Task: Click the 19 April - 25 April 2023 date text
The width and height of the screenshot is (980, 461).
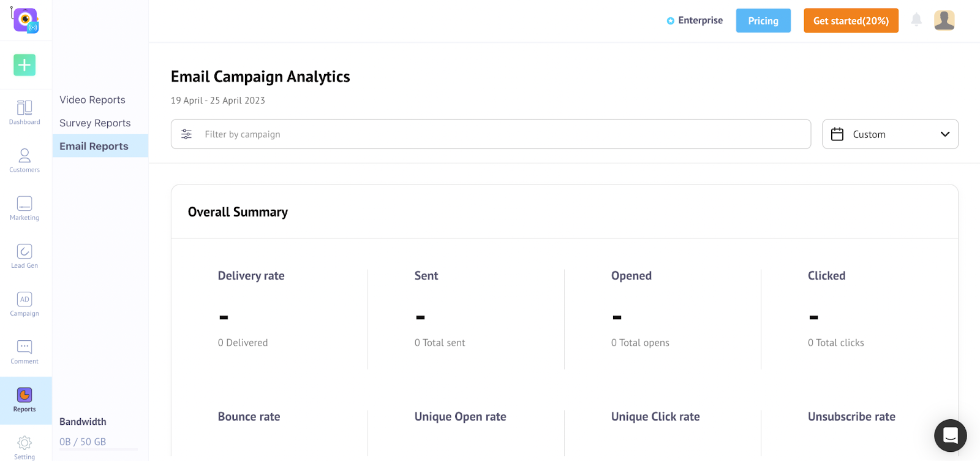Action: click(218, 101)
